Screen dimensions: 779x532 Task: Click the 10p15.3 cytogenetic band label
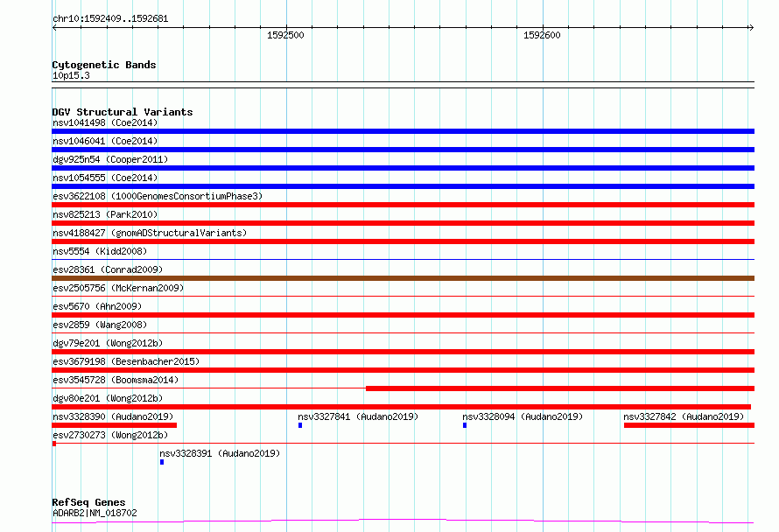pyautogui.click(x=71, y=75)
